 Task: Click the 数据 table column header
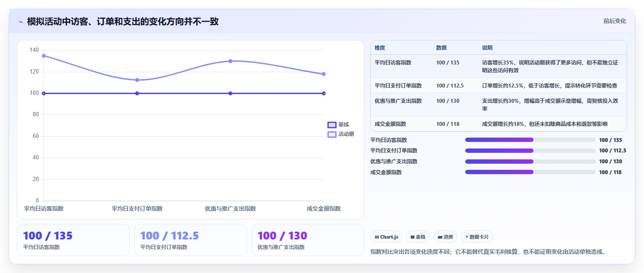[442, 48]
